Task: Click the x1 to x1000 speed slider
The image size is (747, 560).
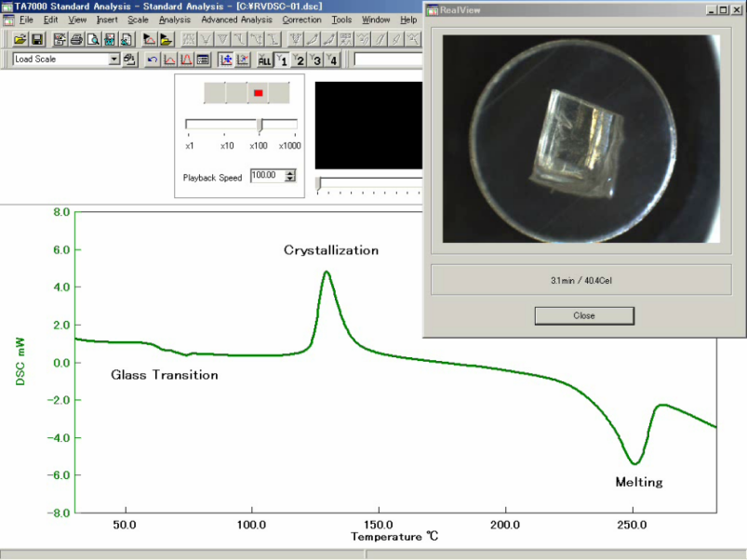Action: click(260, 125)
